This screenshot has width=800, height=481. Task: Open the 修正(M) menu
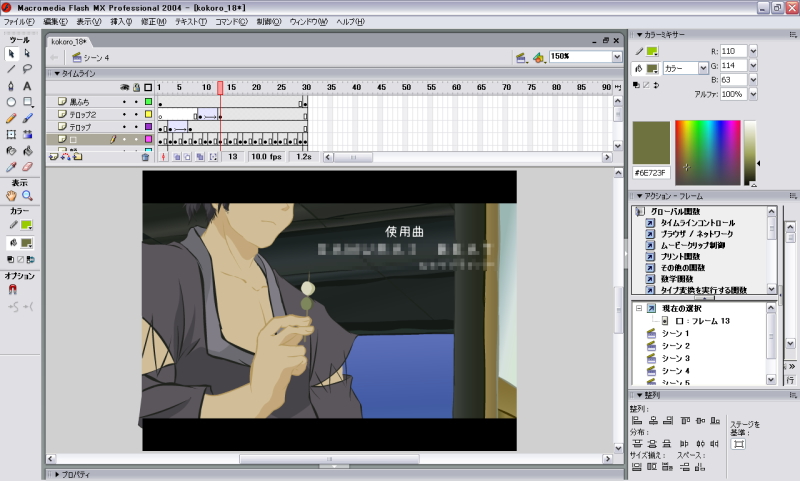tap(154, 22)
